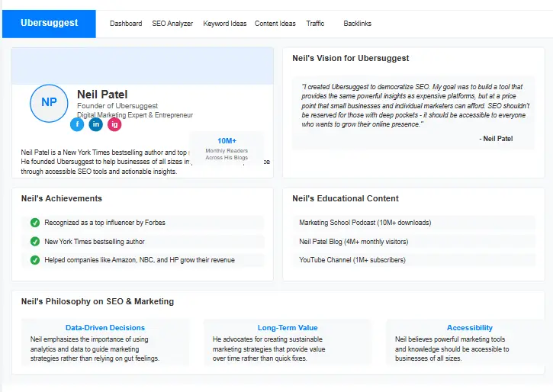Click the Data-Driven Decisions heading
Screen dimensions: 553x392
point(105,327)
